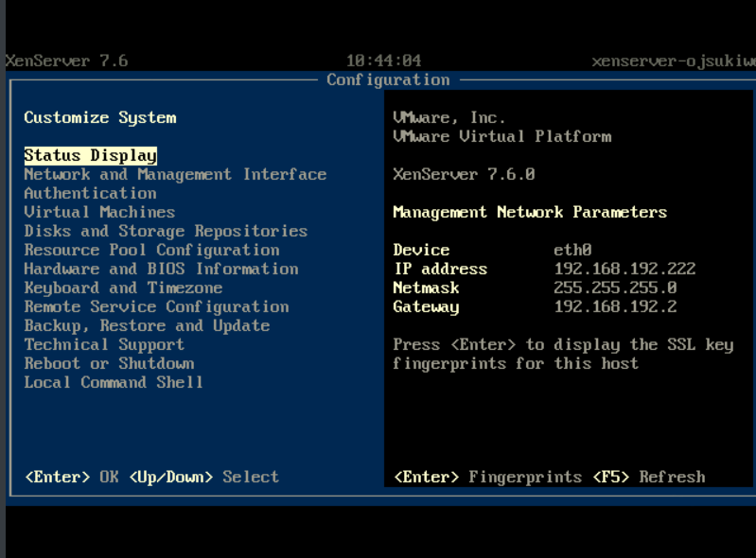This screenshot has height=558, width=756.
Task: Click the Netmask value 255.255.255.0
Action: pyautogui.click(x=615, y=288)
